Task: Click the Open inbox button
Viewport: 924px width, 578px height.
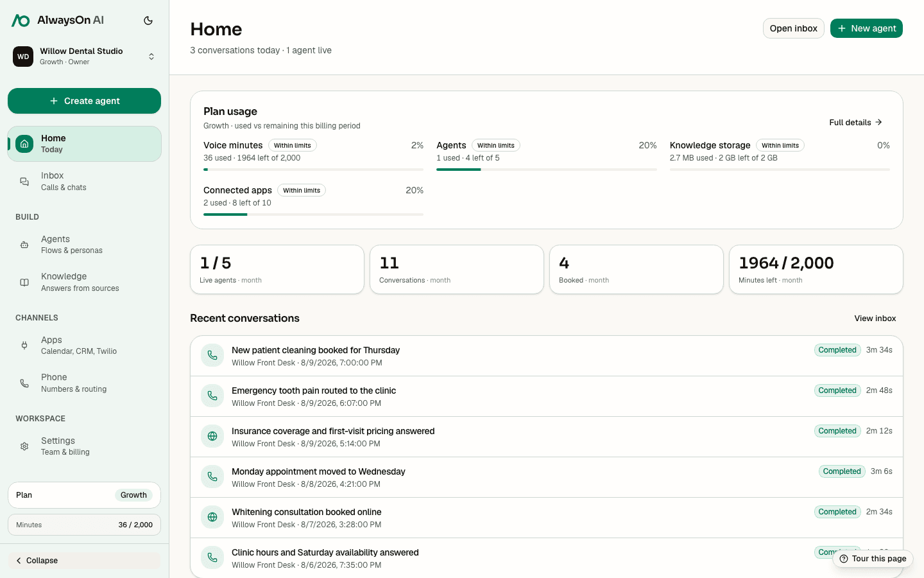Action: point(793,28)
